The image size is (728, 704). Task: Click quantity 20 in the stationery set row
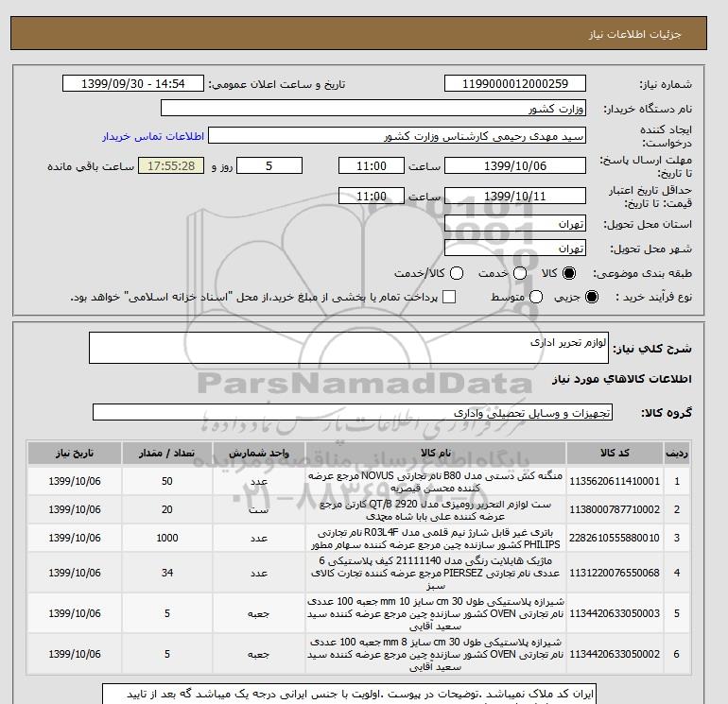pyautogui.click(x=167, y=509)
